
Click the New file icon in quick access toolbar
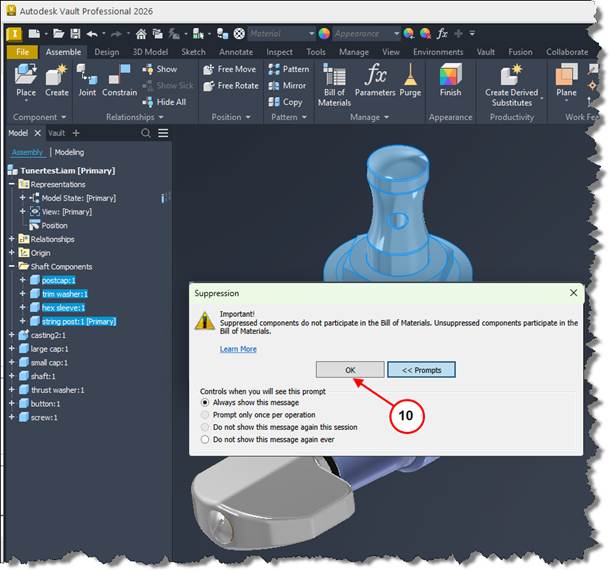click(34, 34)
